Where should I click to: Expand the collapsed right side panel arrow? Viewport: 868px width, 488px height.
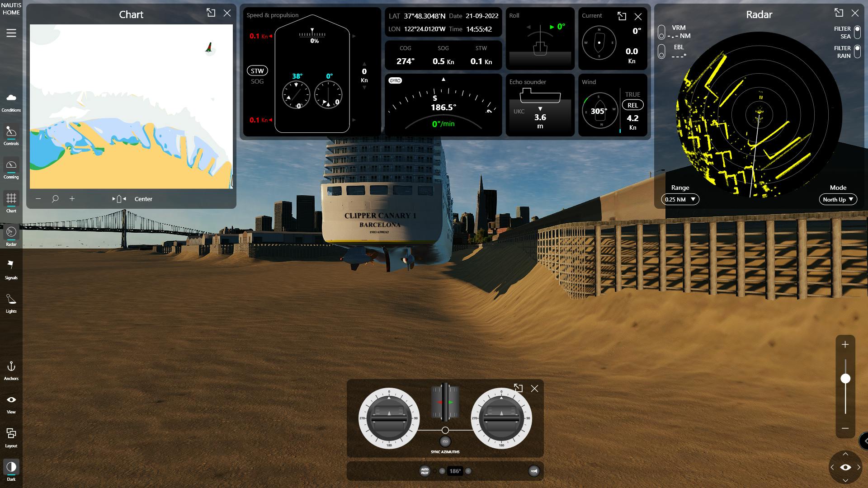(x=864, y=441)
